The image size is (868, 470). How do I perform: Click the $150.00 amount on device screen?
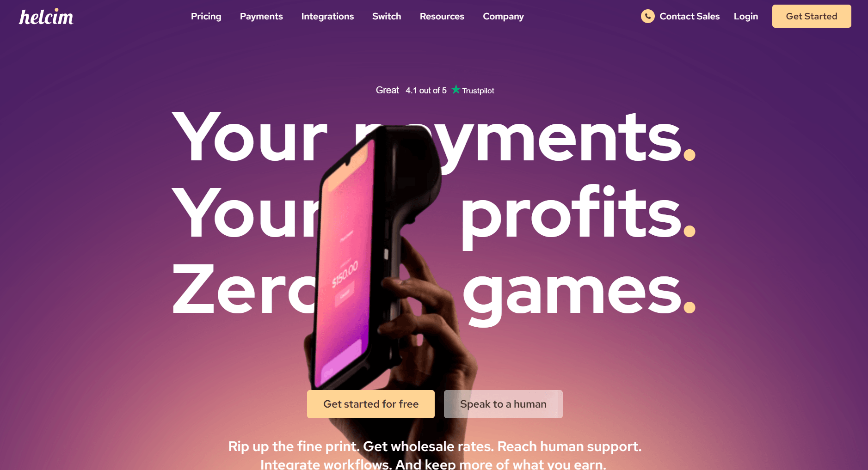[x=345, y=274]
